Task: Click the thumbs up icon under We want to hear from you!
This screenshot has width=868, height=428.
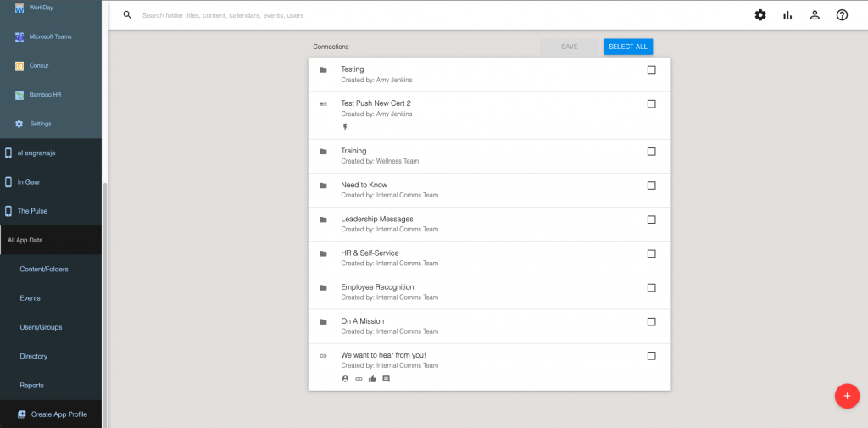Action: click(372, 379)
